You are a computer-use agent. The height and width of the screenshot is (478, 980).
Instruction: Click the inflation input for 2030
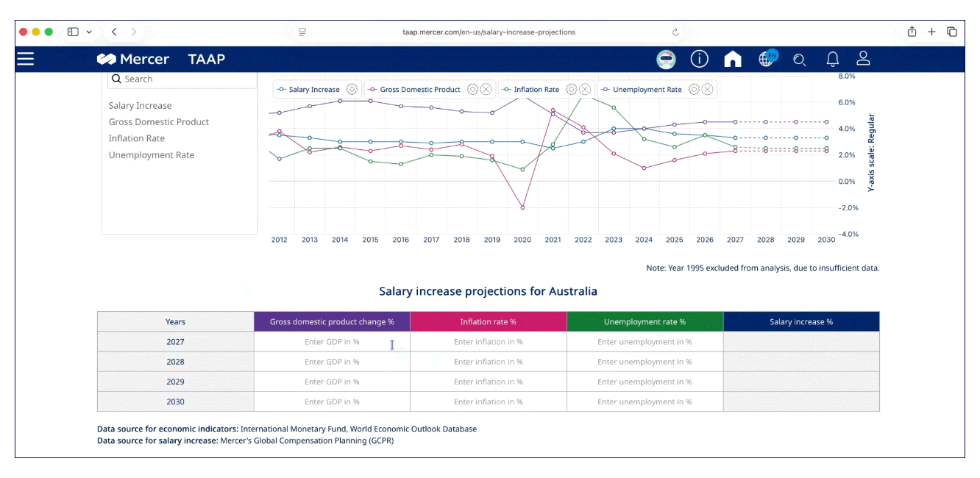(489, 402)
